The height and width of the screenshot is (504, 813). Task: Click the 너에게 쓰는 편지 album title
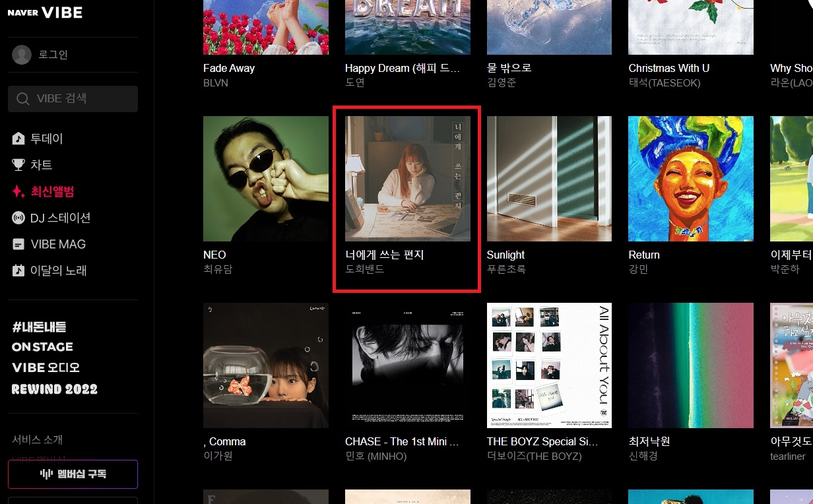tap(385, 255)
